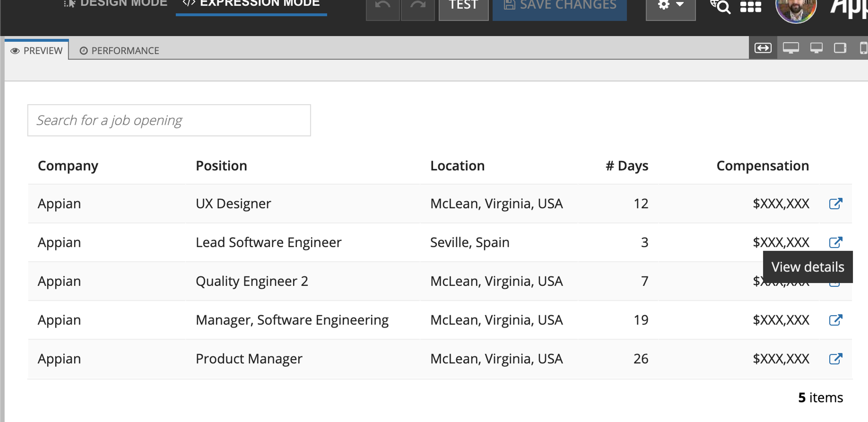The width and height of the screenshot is (868, 422).
Task: Open details link for UX Designer row
Action: point(836,204)
